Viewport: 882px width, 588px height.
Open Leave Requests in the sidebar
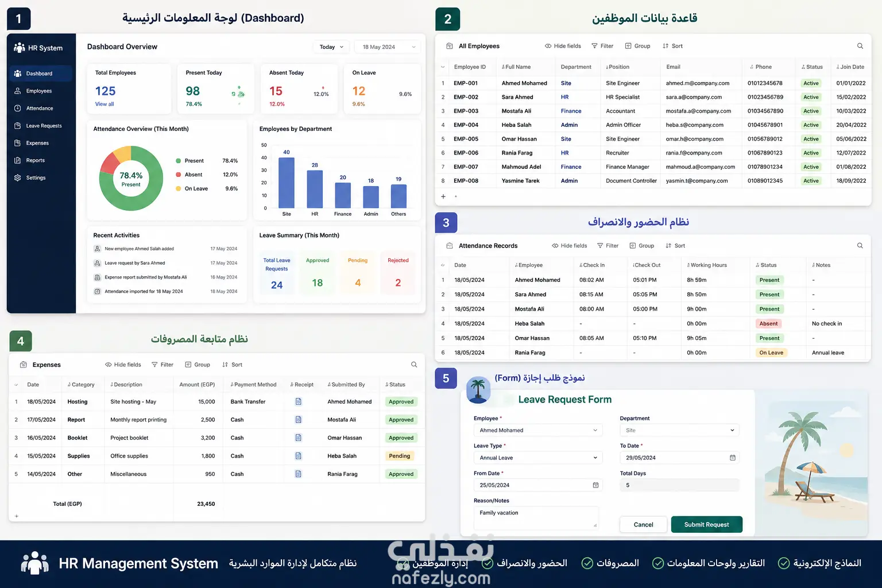pos(44,126)
